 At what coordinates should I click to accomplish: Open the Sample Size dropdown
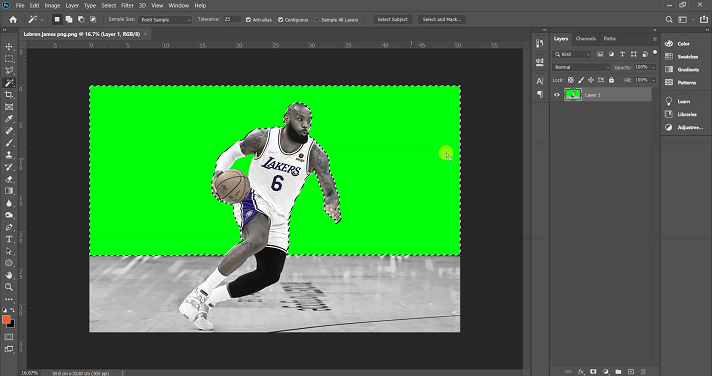(x=165, y=20)
